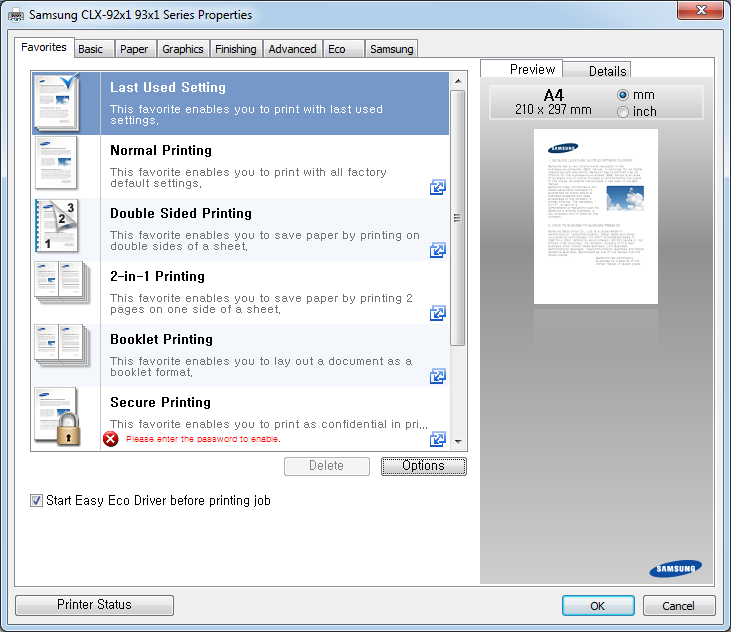Click the Delete button

click(327, 466)
